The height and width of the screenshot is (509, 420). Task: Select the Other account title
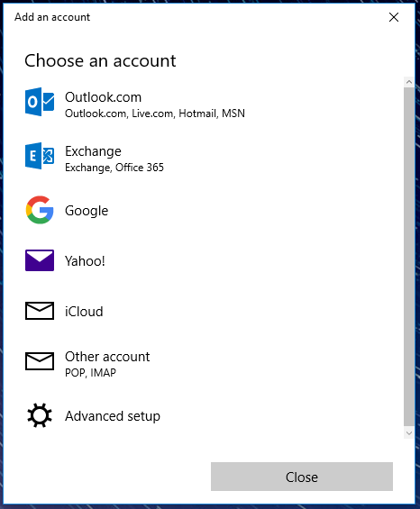point(107,357)
